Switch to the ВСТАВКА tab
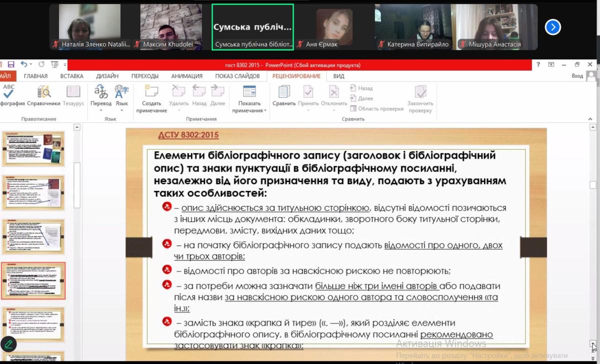This screenshot has height=364, width=600. click(71, 76)
